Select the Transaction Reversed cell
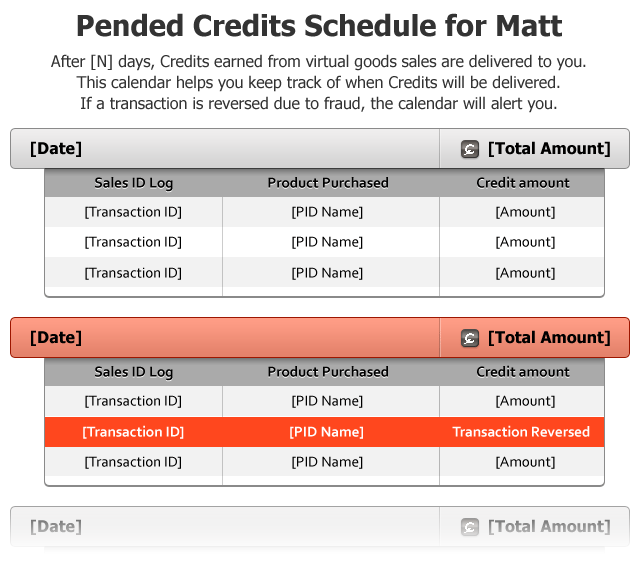This screenshot has height=563, width=640. click(521, 432)
